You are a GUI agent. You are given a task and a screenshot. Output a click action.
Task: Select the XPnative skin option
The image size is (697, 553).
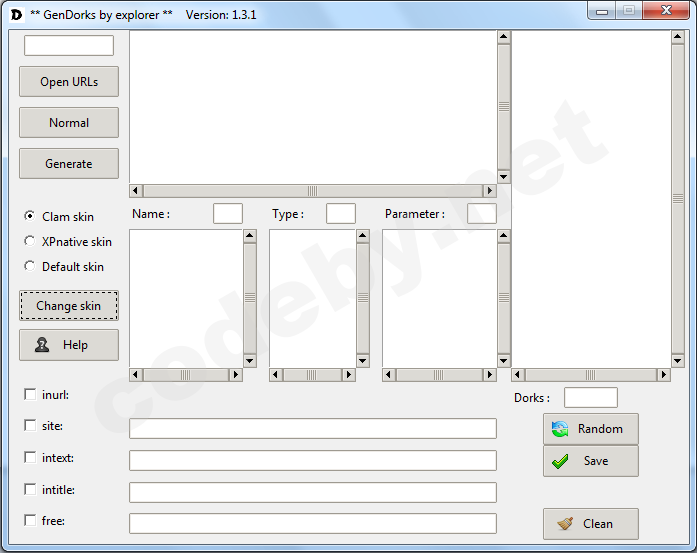point(30,241)
